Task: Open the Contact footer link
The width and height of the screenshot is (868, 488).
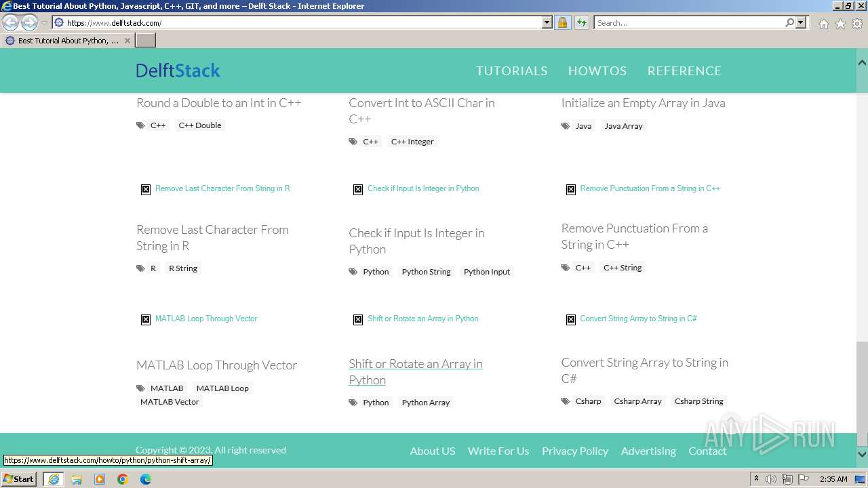Action: pyautogui.click(x=707, y=451)
